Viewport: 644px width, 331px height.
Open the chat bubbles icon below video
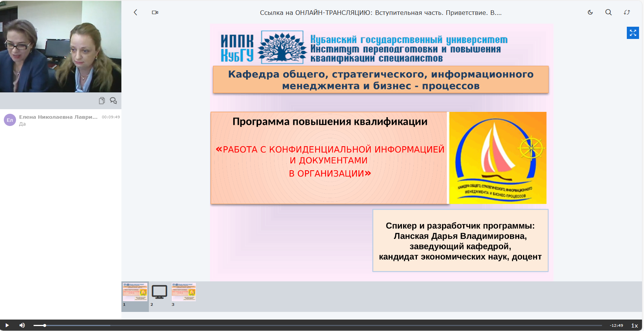pyautogui.click(x=113, y=101)
